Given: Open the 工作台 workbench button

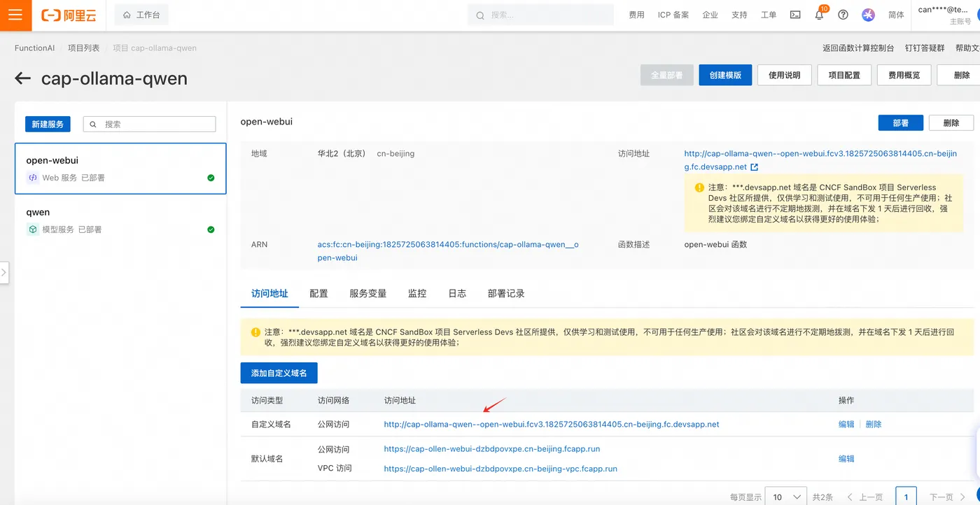Looking at the screenshot, I should pyautogui.click(x=141, y=15).
